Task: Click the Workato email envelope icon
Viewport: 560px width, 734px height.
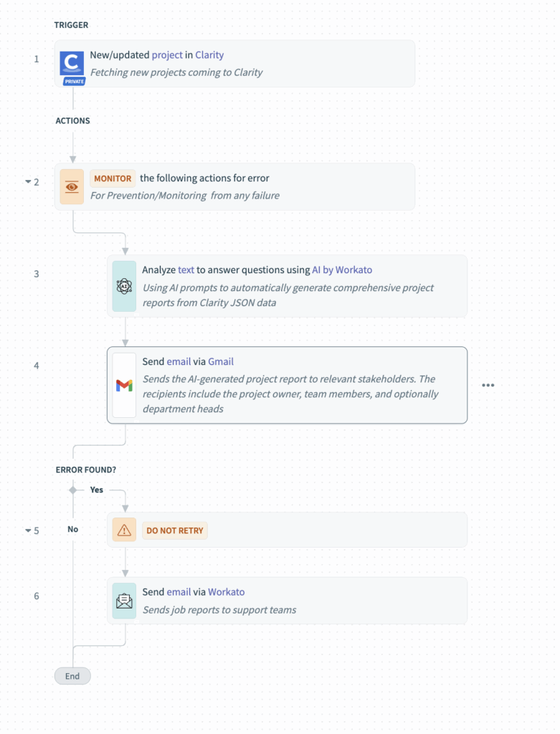Action: [124, 601]
